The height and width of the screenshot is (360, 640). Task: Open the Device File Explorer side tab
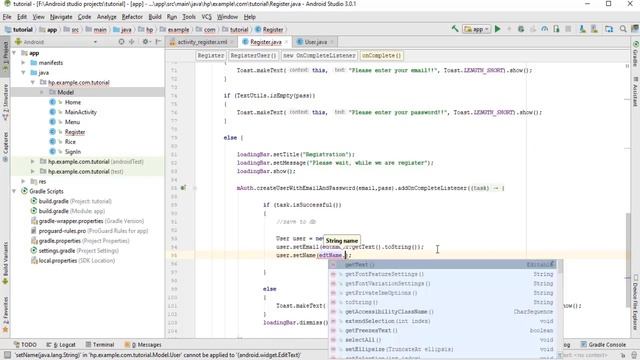tap(636, 302)
